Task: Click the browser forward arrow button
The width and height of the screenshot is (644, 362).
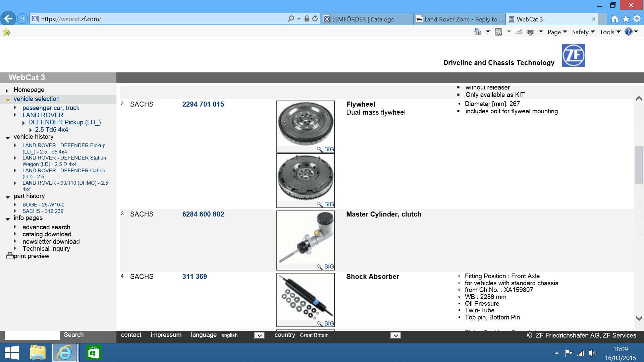Action: [x=22, y=19]
